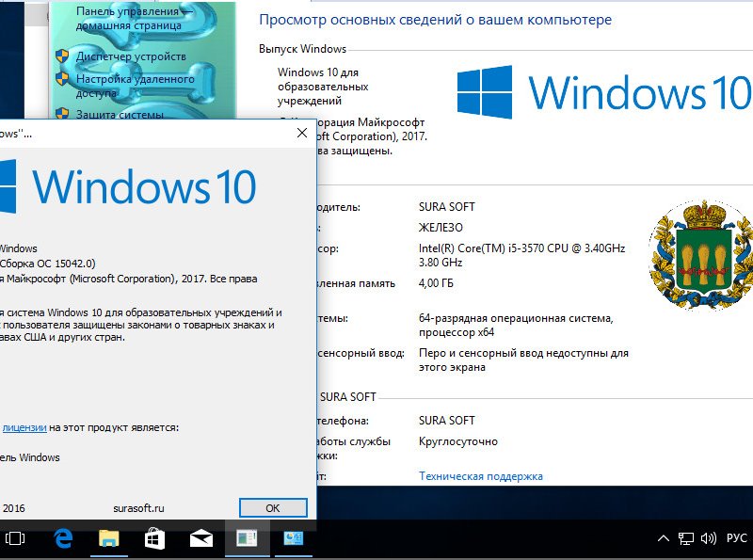Launch Microsoft Edge from the taskbar
This screenshot has width=753, height=560.
click(x=63, y=538)
